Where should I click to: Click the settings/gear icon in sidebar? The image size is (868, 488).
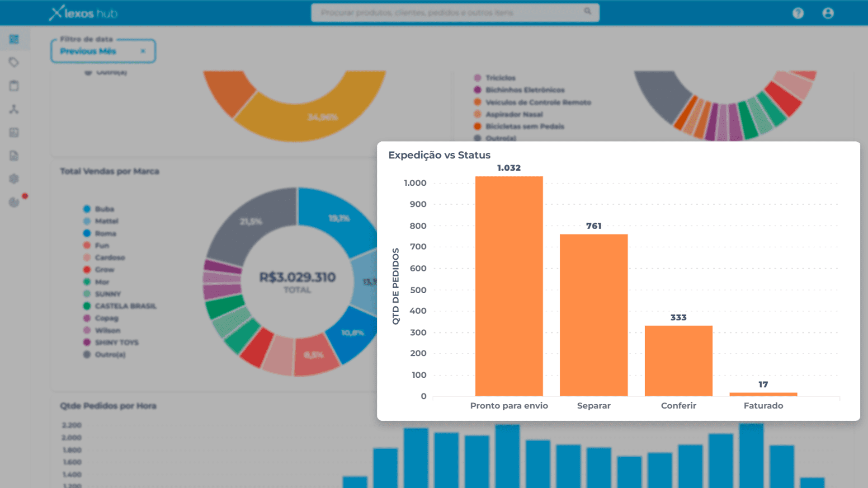[14, 179]
